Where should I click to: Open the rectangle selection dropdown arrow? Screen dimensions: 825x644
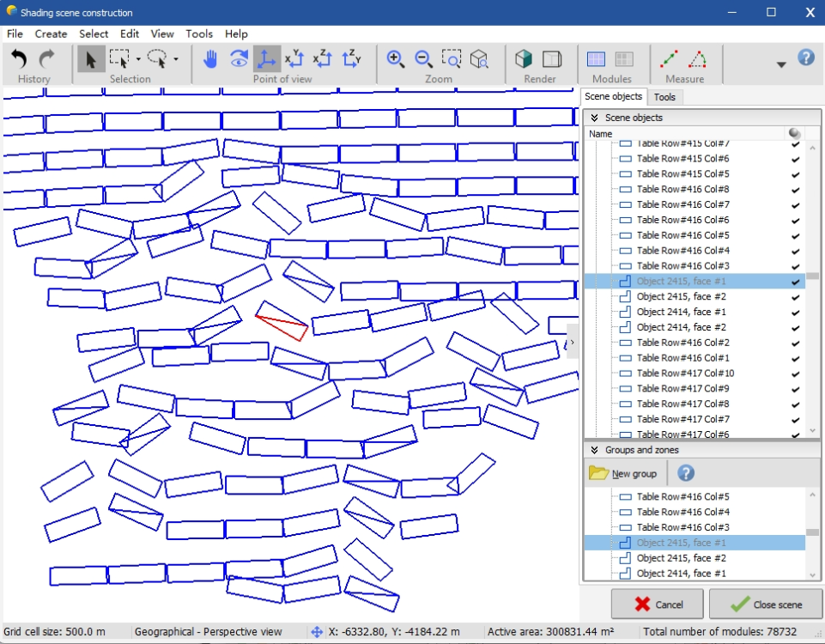138,59
